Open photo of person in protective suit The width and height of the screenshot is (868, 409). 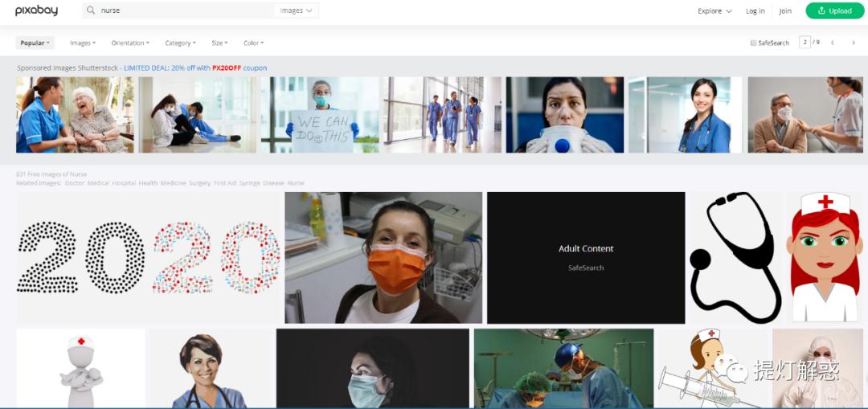pos(818,369)
